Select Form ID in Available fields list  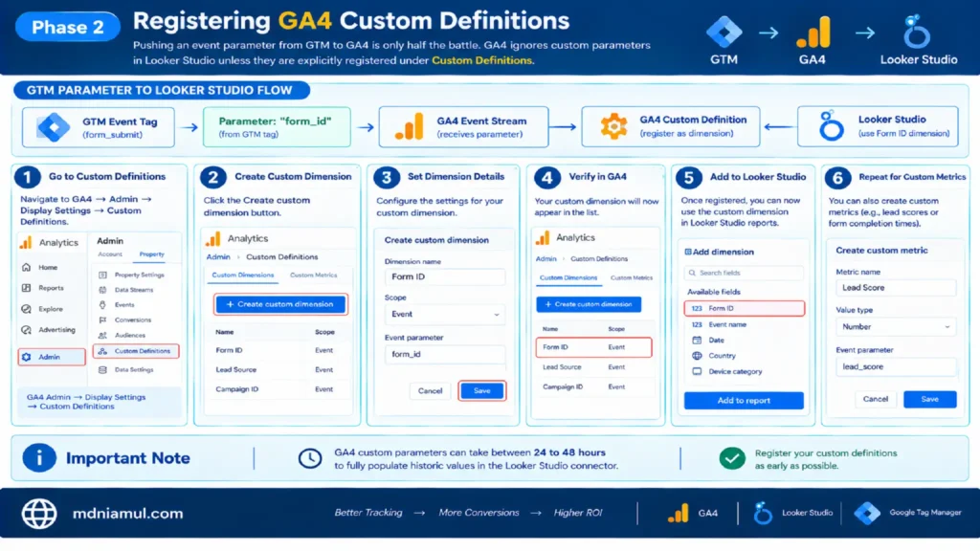744,309
